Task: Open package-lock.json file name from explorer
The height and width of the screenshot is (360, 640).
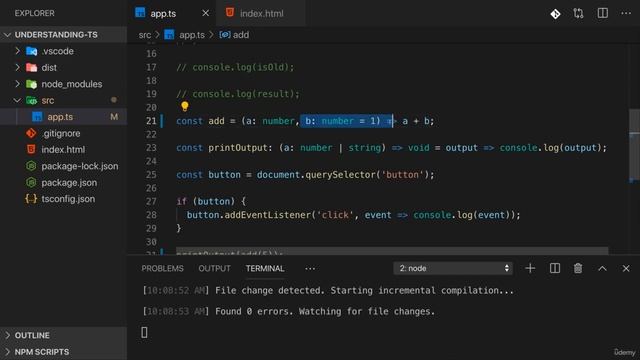Action: (x=80, y=166)
